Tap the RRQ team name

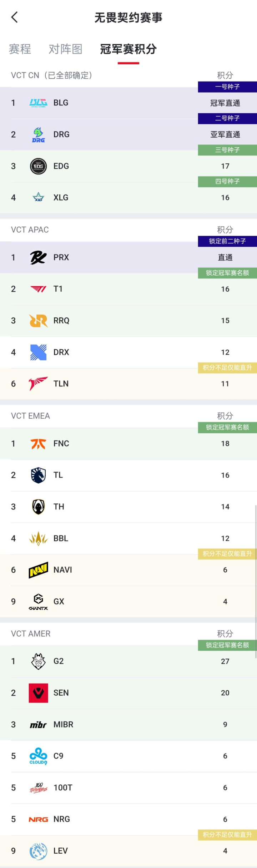coord(61,321)
